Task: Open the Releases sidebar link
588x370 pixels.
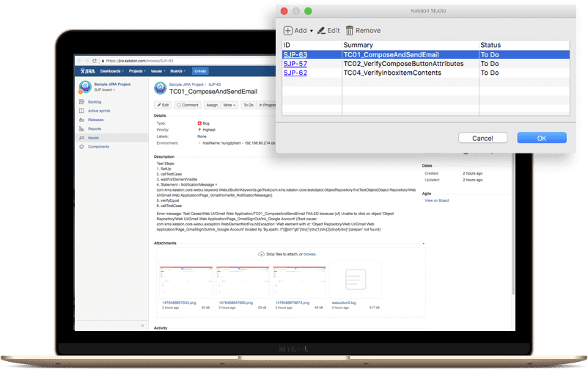Action: (95, 120)
